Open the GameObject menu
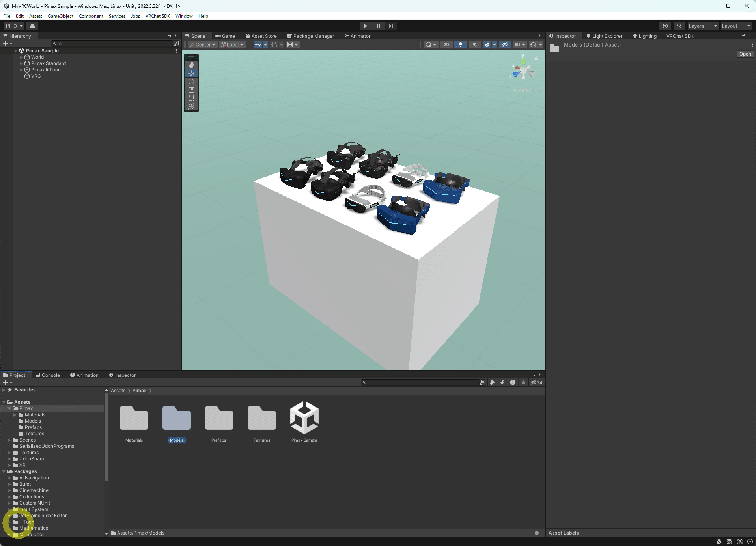This screenshot has width=756, height=546. [60, 16]
